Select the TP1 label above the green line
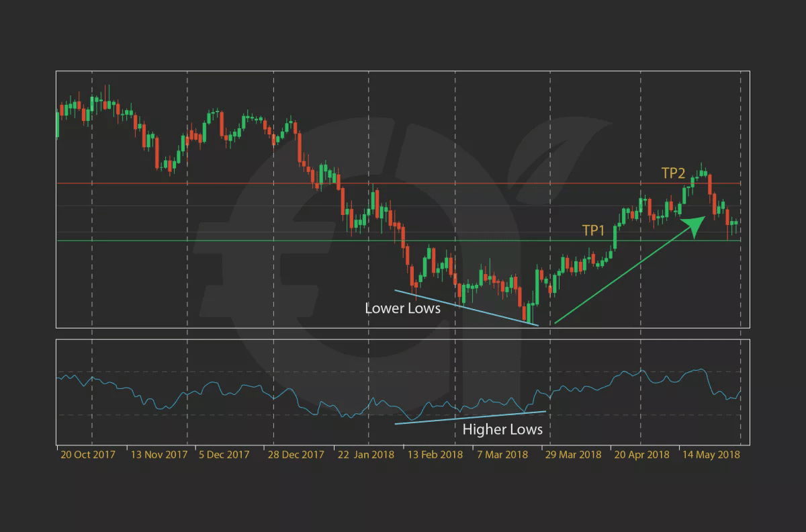This screenshot has height=532, width=806. click(x=594, y=230)
